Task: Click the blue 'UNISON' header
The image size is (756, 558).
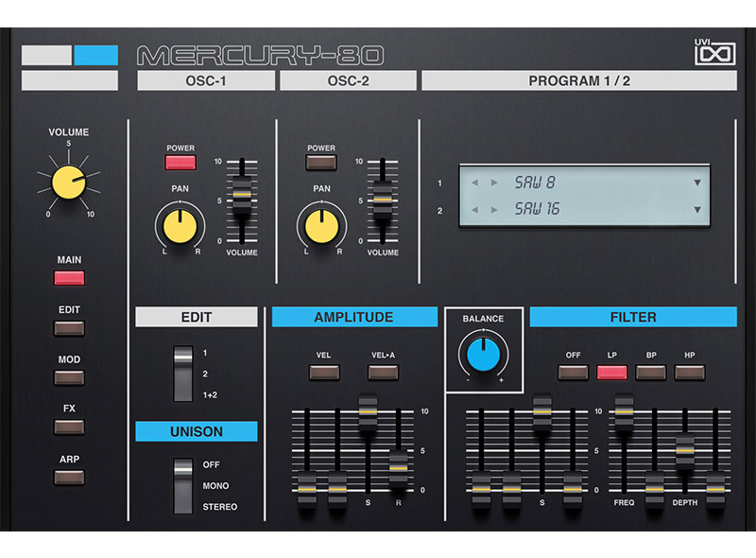Action: (x=197, y=431)
